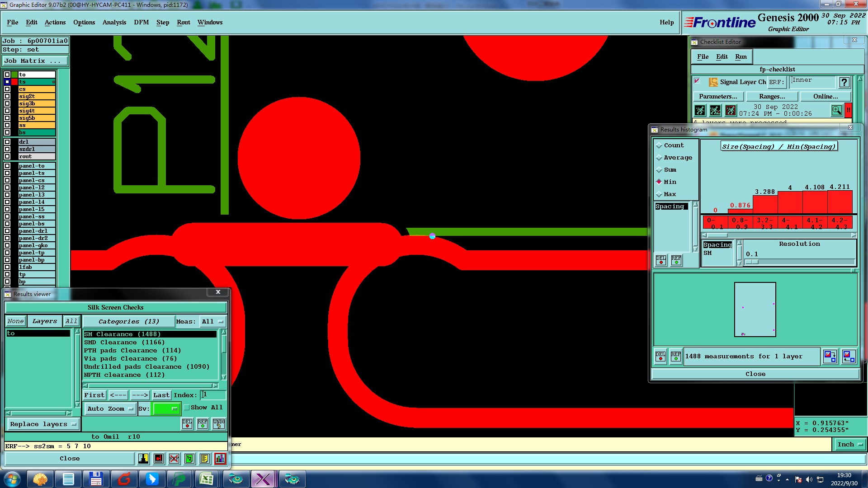Screen dimensions: 868x488
Task: Open the Inch units dropdown
Action: click(849, 445)
